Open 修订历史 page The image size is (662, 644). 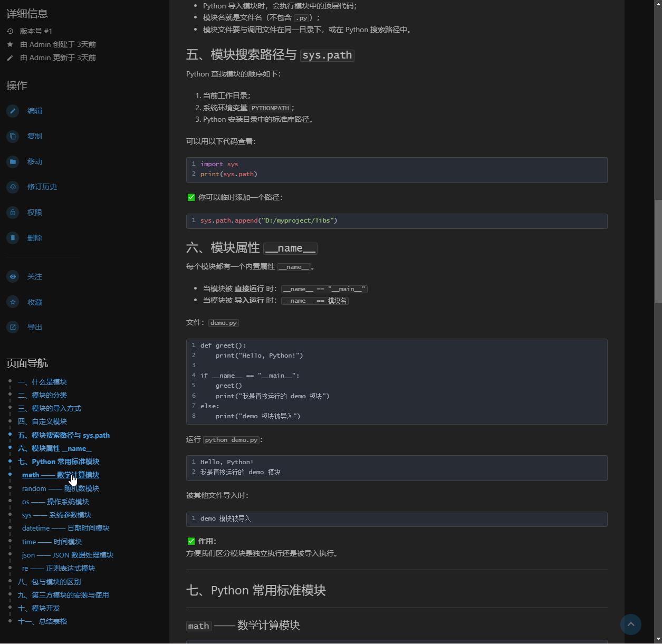(42, 187)
